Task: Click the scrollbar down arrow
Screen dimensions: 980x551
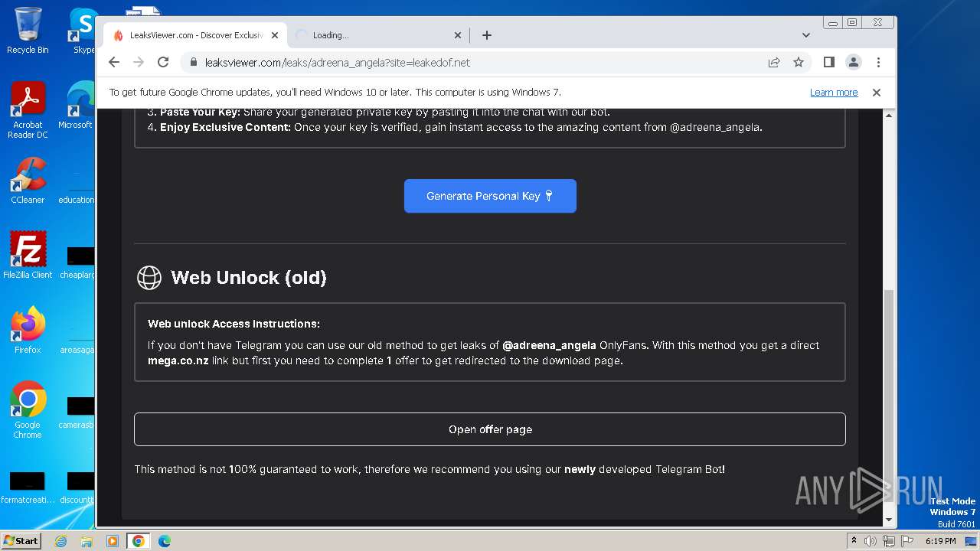Action: click(x=889, y=520)
